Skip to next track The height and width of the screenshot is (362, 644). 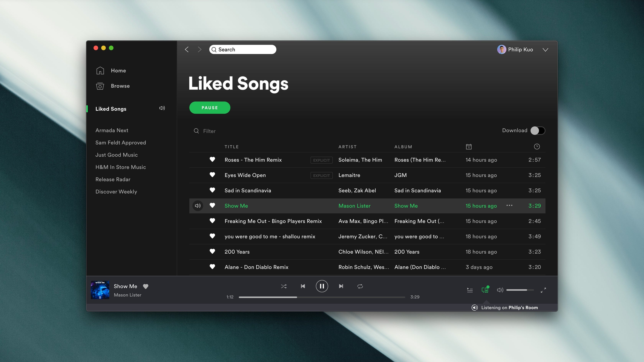[341, 286]
